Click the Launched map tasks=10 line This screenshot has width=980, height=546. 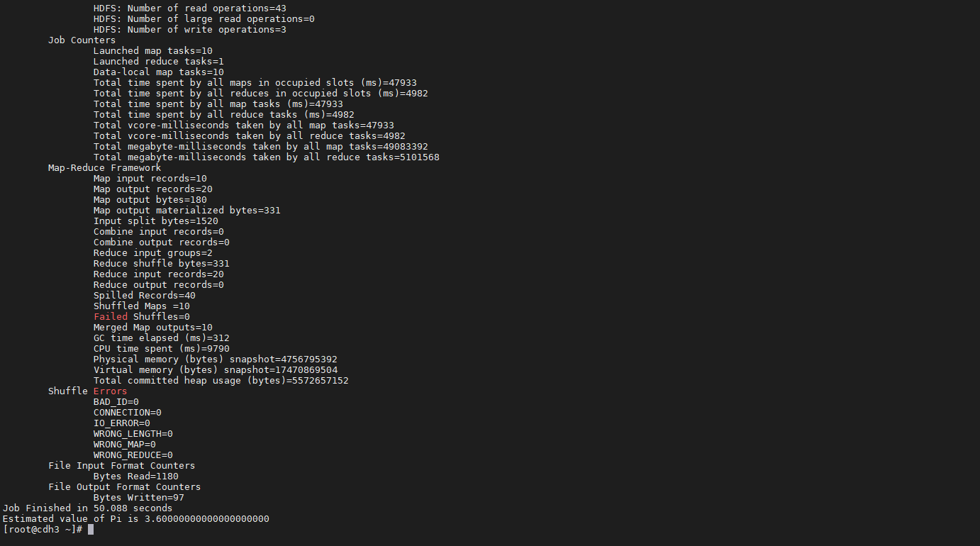[153, 51]
